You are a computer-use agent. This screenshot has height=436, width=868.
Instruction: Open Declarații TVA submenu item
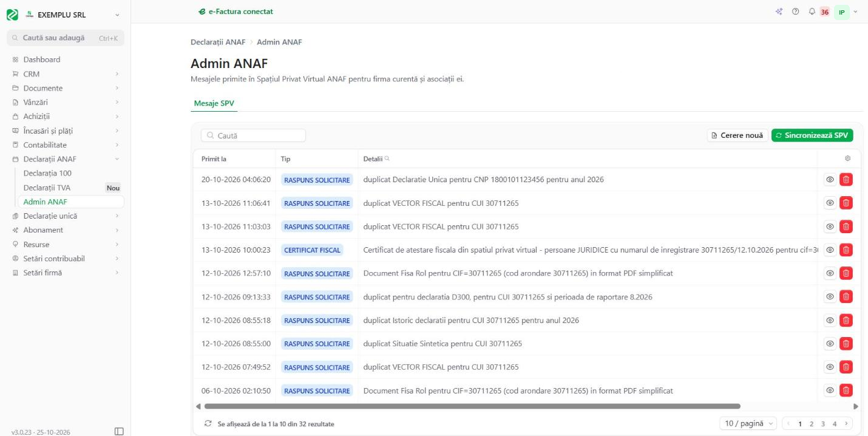[x=70, y=188]
